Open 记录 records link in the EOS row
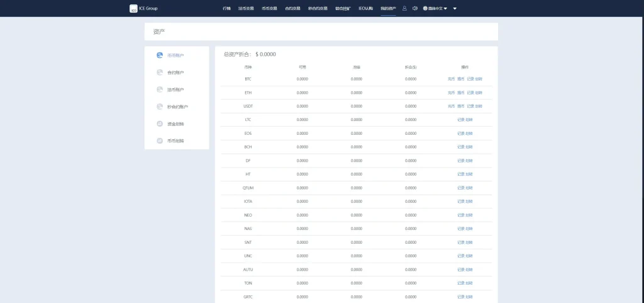The image size is (644, 303). [460, 134]
